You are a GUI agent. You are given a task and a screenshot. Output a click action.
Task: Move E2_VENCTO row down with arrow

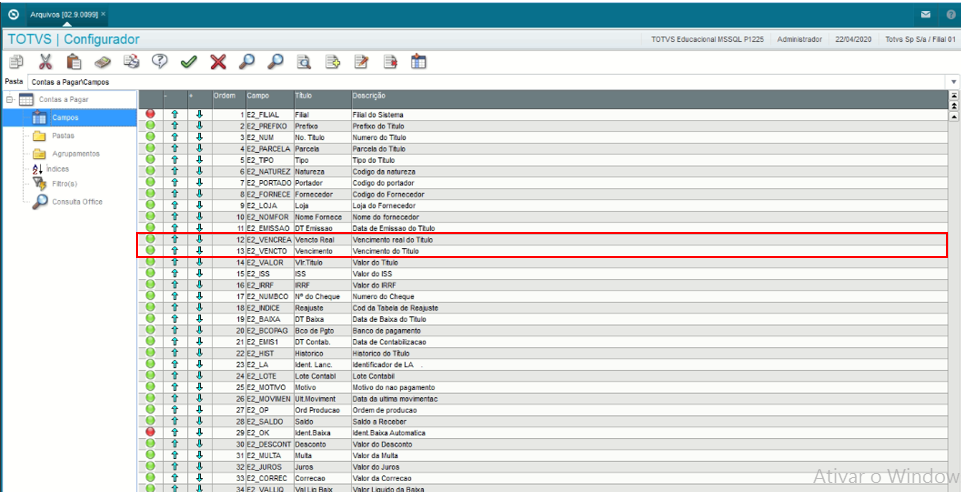click(199, 251)
